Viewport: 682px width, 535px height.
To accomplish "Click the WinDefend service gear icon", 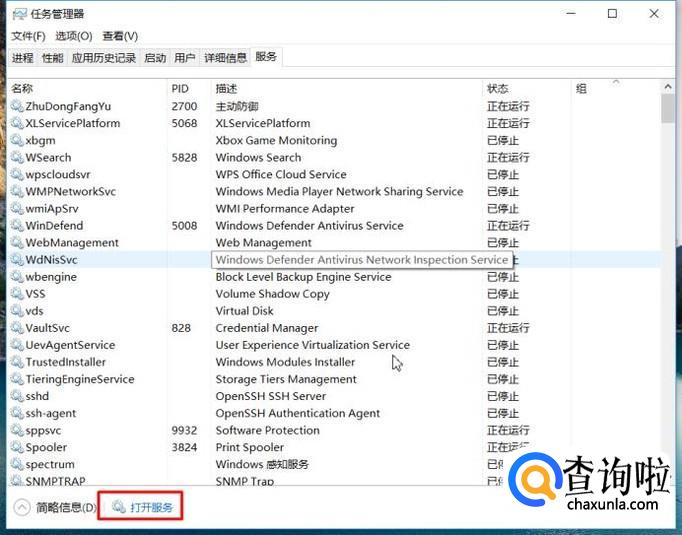I will (x=17, y=225).
